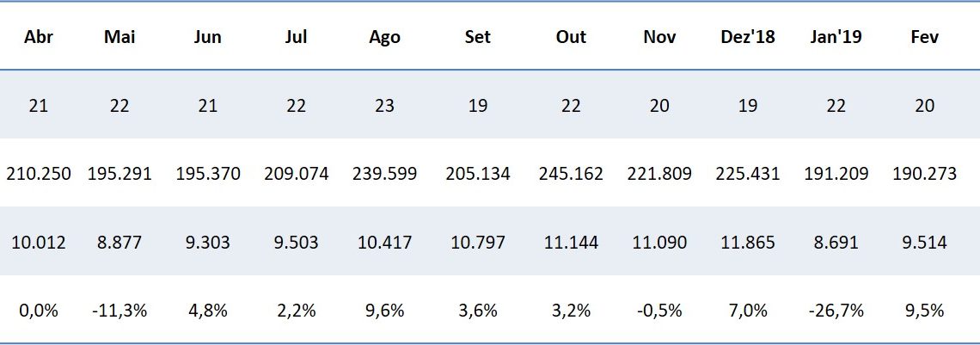Select the 10.797 value under Set
Viewport: 980px width, 345px height.
[x=478, y=243]
